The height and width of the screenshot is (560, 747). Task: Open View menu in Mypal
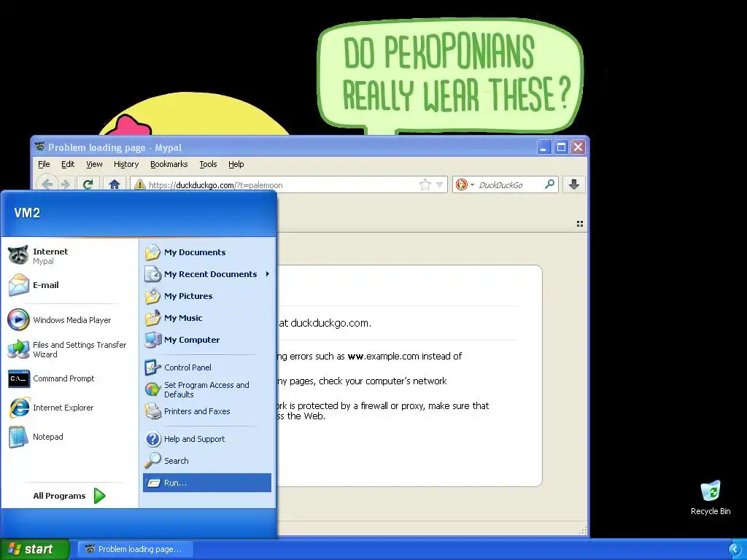[94, 164]
